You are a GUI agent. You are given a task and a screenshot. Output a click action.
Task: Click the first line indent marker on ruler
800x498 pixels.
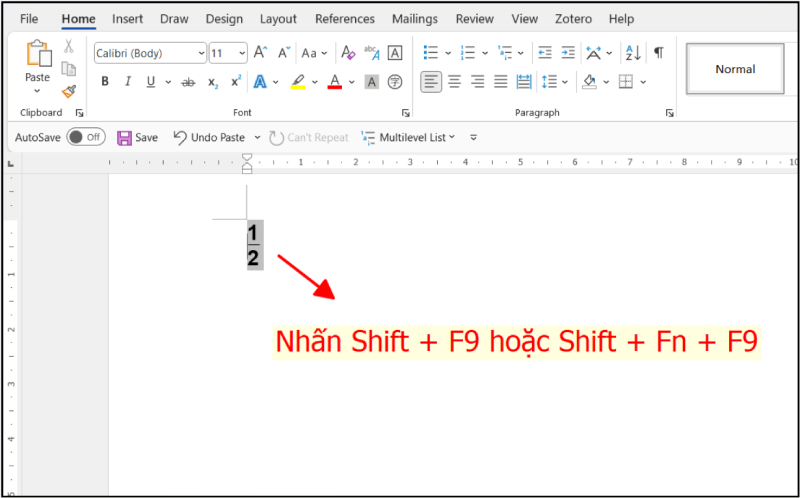point(247,157)
